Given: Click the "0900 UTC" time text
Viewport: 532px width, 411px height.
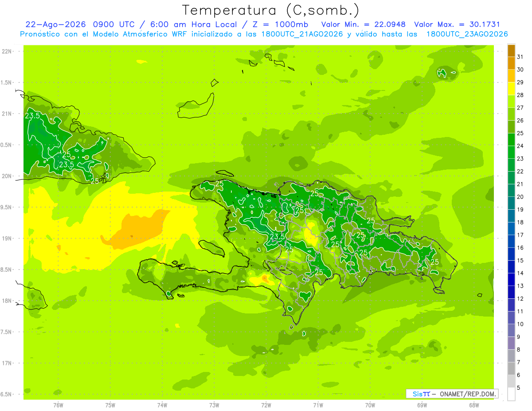Looking at the screenshot, I should coord(114,24).
